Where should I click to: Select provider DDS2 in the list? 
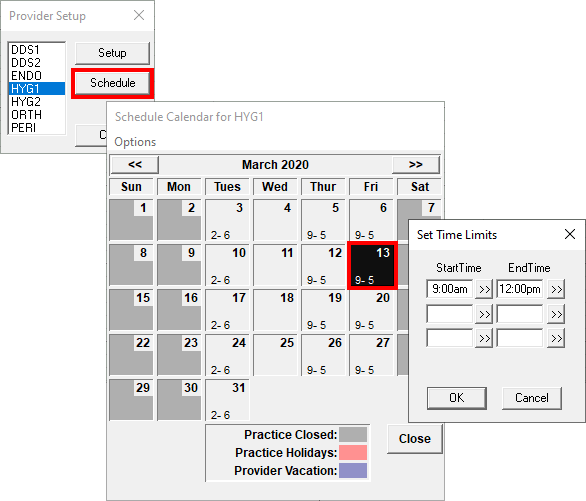coord(36,62)
